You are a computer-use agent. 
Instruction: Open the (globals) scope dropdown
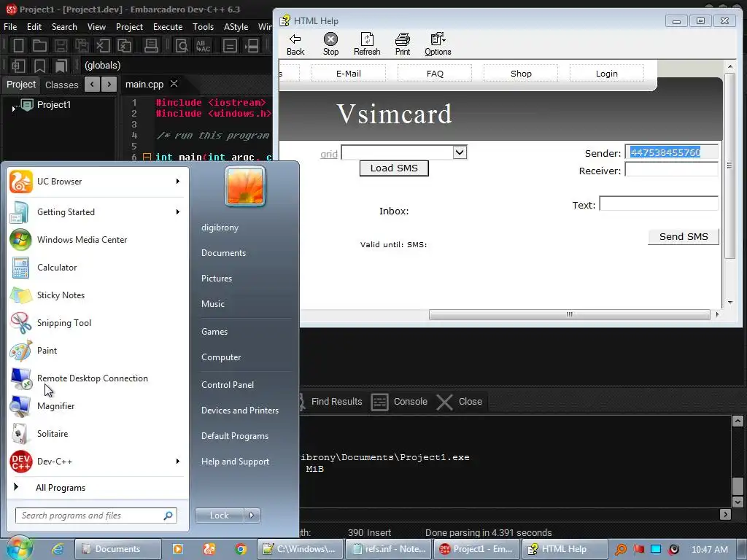(x=177, y=65)
